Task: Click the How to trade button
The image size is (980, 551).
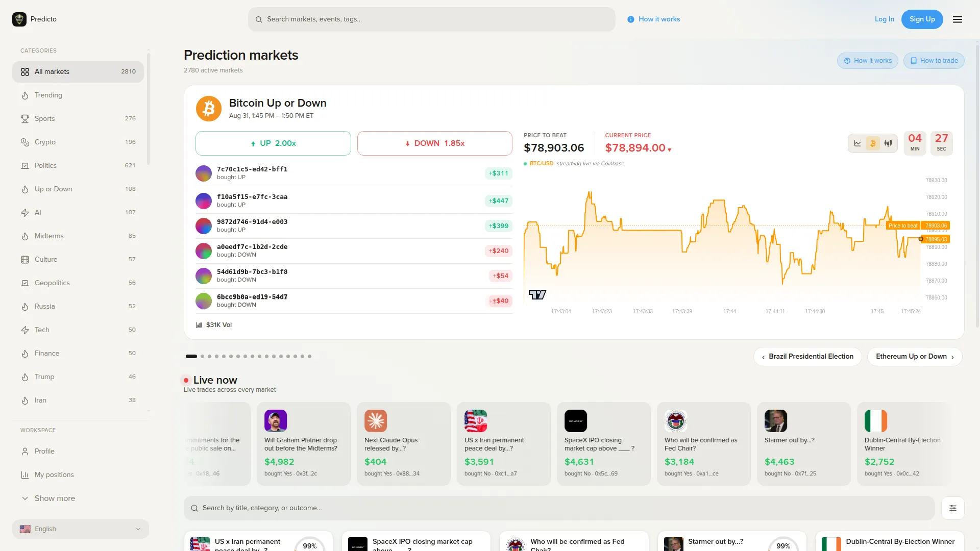Action: click(x=934, y=61)
